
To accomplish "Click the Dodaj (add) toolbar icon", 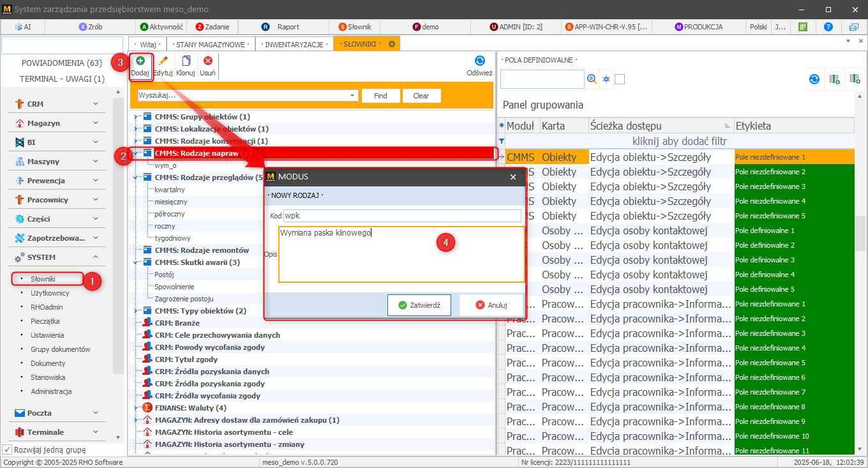I will pos(140,61).
